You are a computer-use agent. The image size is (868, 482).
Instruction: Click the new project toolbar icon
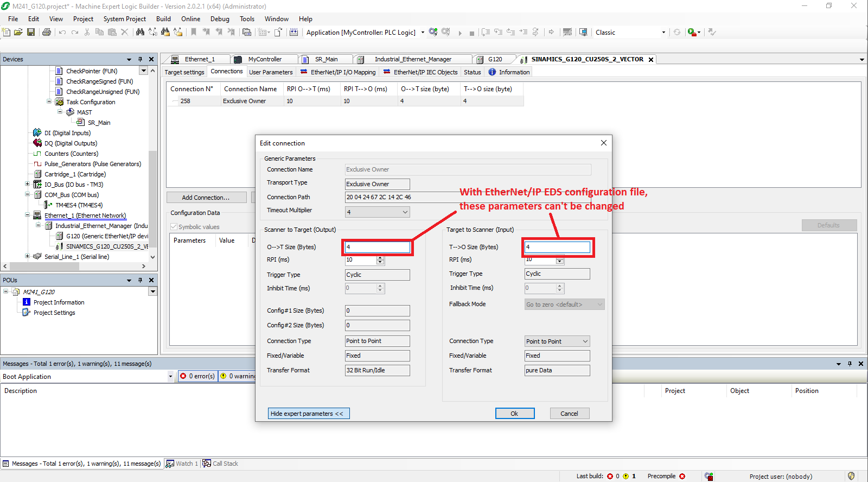tap(7, 33)
